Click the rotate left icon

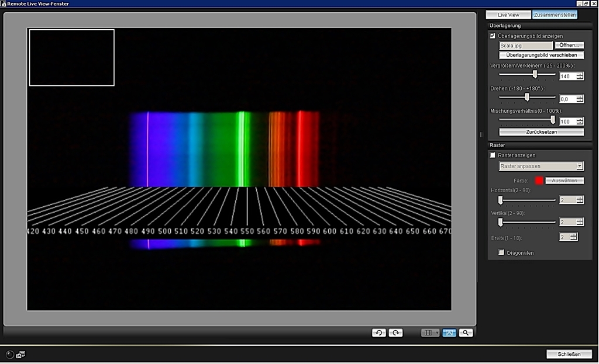378,332
